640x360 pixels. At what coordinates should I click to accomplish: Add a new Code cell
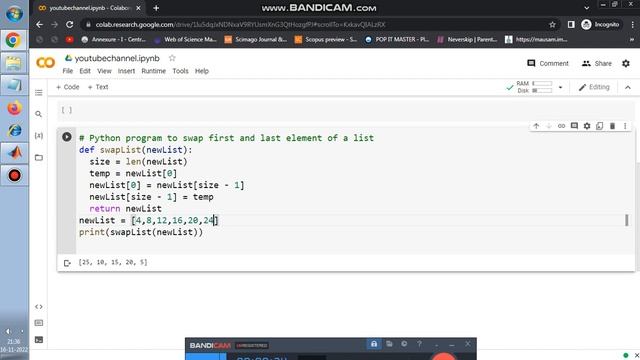point(67,87)
